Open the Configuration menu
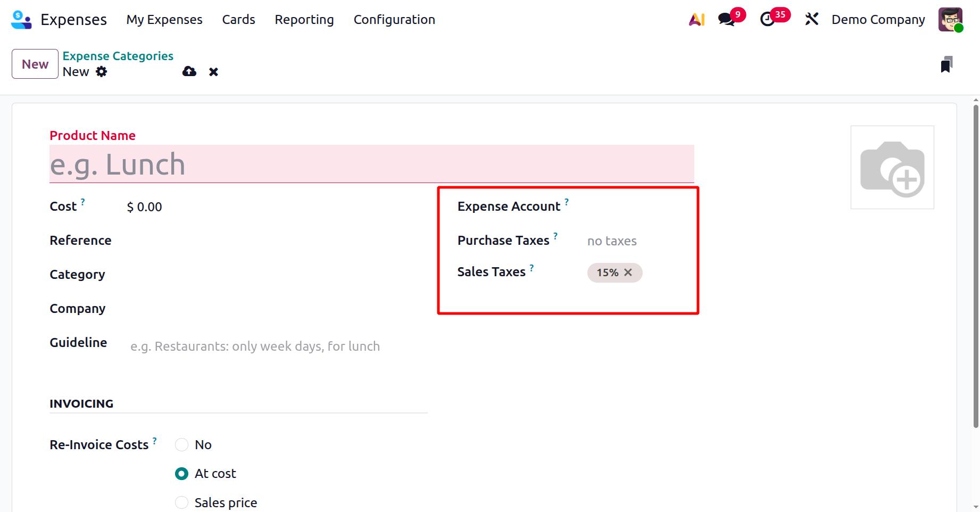This screenshot has height=512, width=980. (394, 20)
